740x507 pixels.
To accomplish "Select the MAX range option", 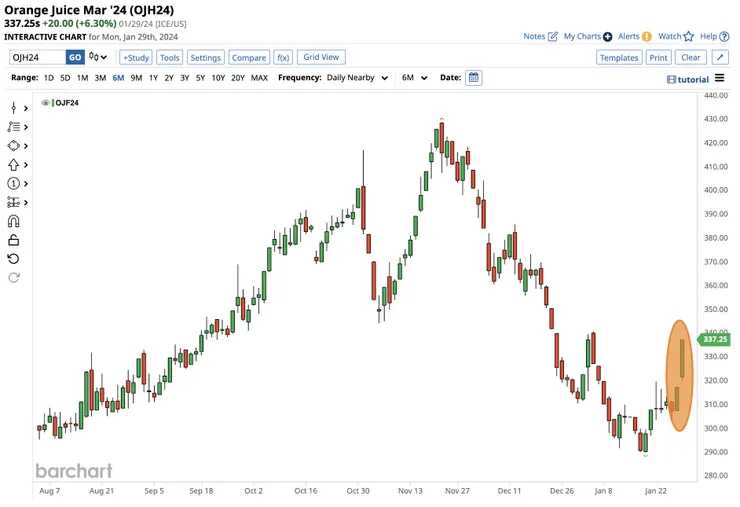I will 259,78.
